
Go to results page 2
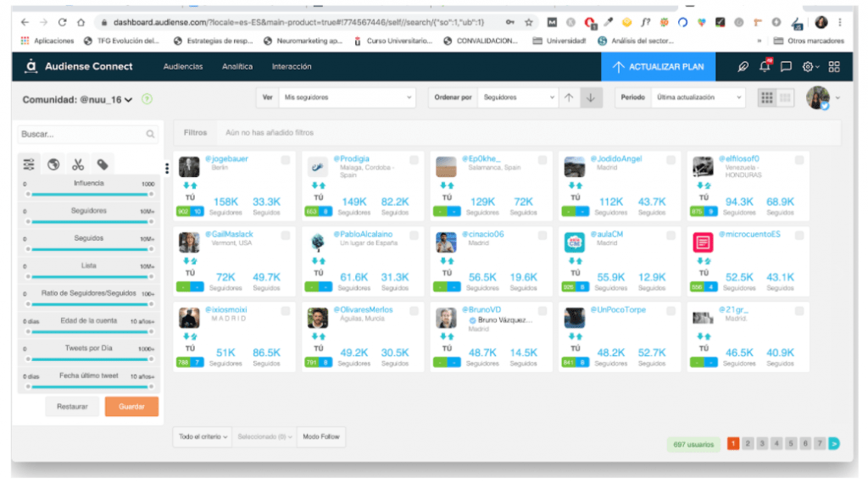[x=748, y=443]
